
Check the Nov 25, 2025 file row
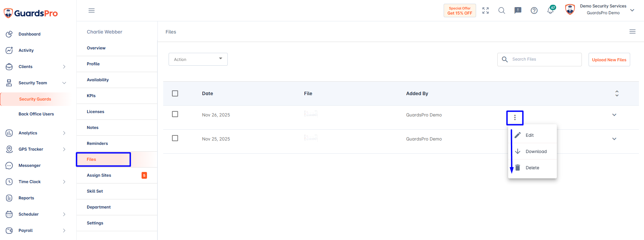175,138
